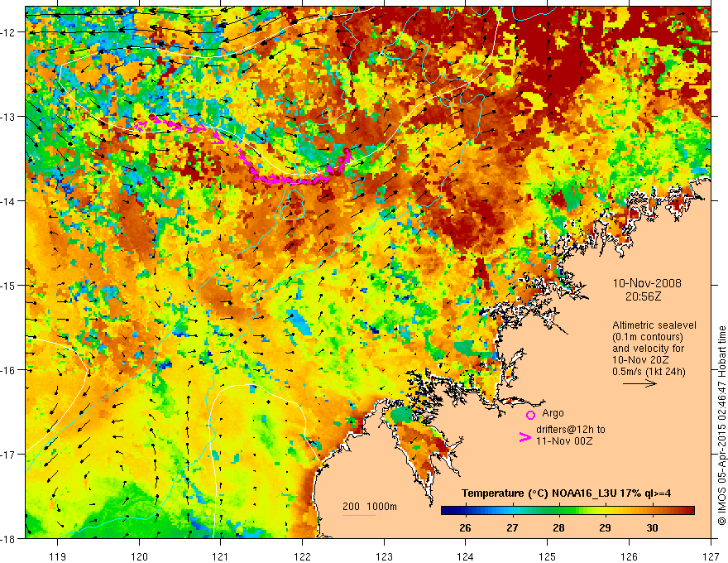Click longitude axis label 121
This screenshot has width=728, height=563.
(221, 556)
